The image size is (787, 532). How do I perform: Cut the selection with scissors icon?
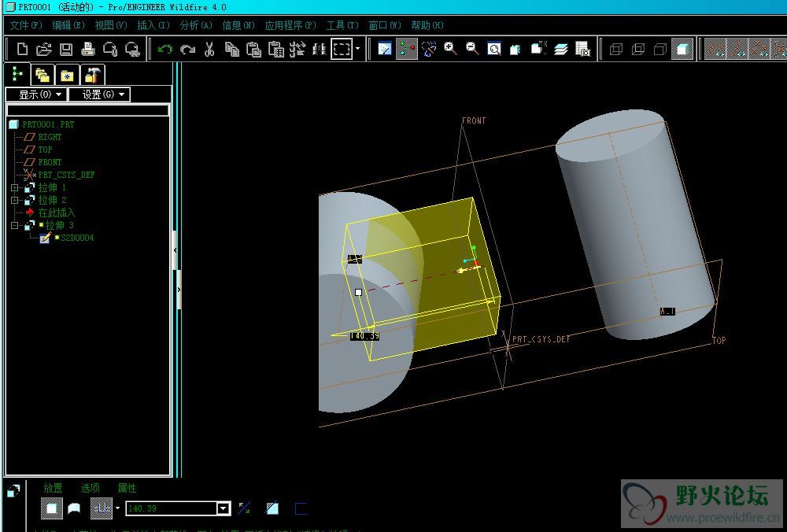click(x=209, y=49)
